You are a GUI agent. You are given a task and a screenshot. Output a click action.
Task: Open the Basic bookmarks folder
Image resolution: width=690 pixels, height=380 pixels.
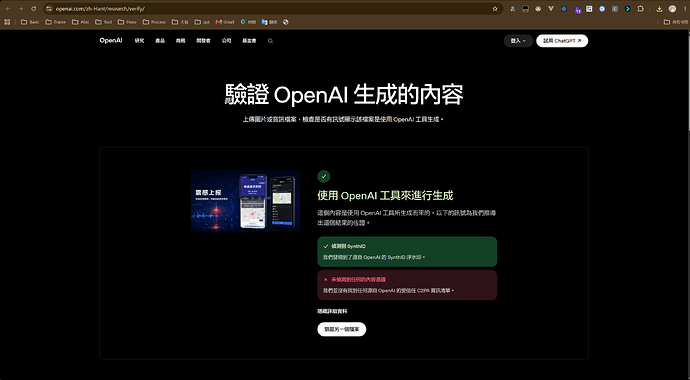(30, 22)
